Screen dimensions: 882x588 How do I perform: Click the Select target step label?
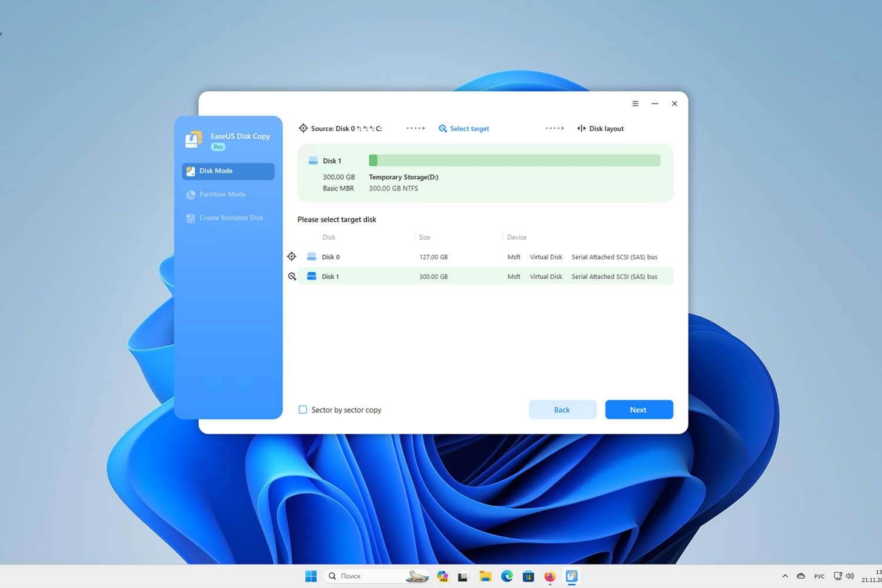tap(469, 128)
